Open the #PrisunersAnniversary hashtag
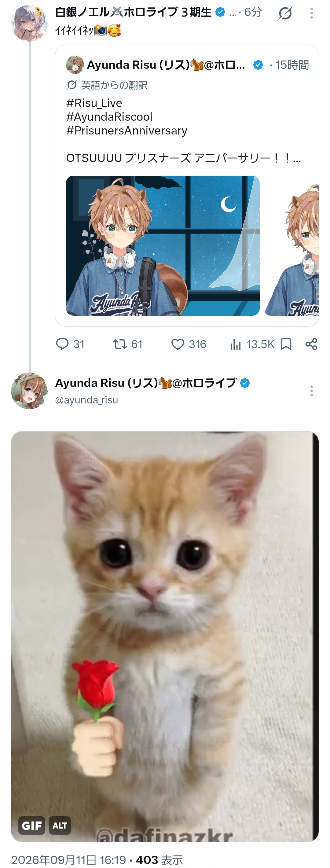 coord(127,131)
